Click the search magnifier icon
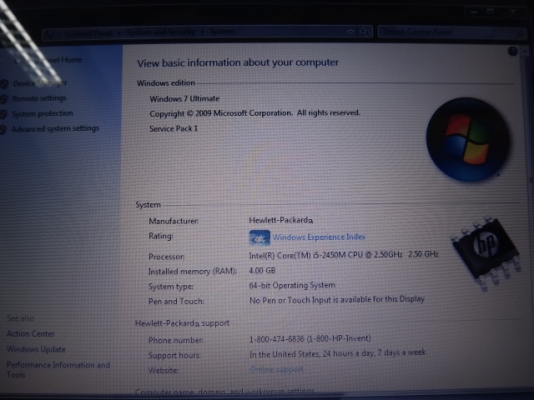Screen dimensions: 534x400 coord(520,33)
